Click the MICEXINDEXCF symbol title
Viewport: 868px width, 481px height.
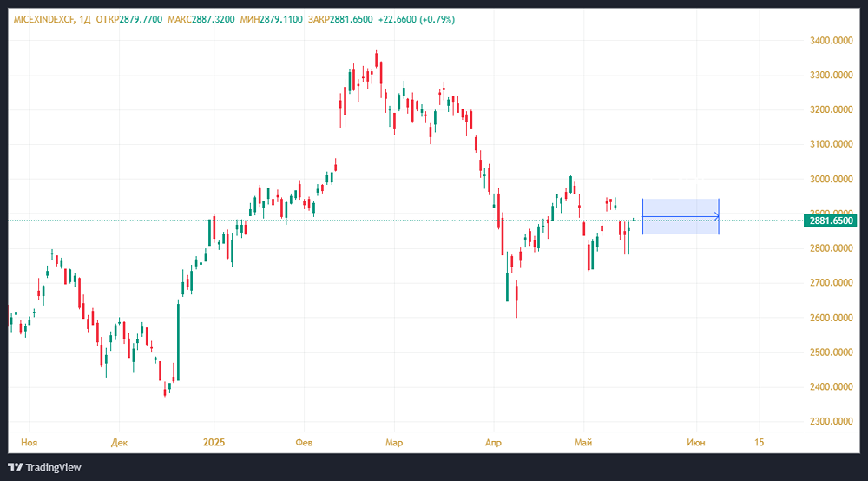[x=42, y=19]
